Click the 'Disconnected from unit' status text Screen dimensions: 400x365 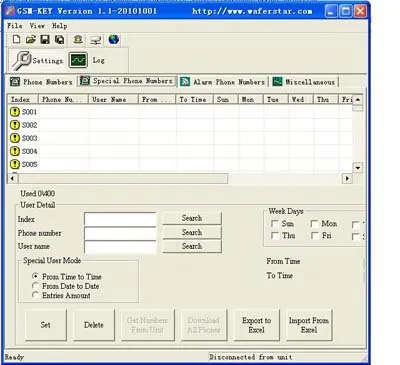click(x=251, y=357)
